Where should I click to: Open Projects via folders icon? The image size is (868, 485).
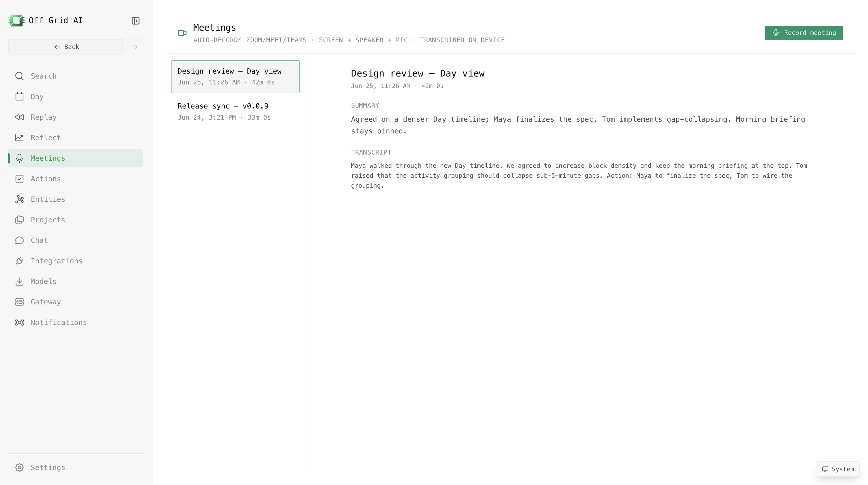coord(20,220)
